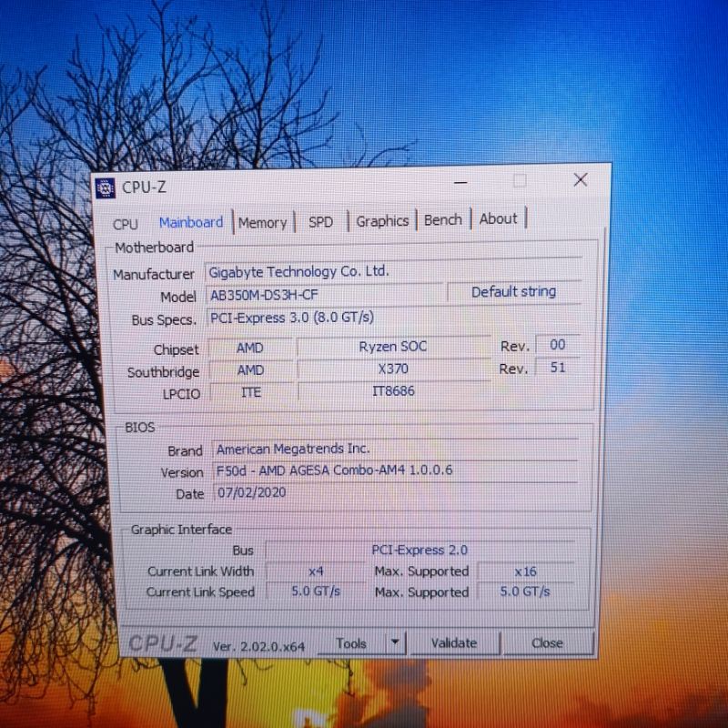The height and width of the screenshot is (728, 728).
Task: Click the Chipset vendor AMD field
Action: 250,348
